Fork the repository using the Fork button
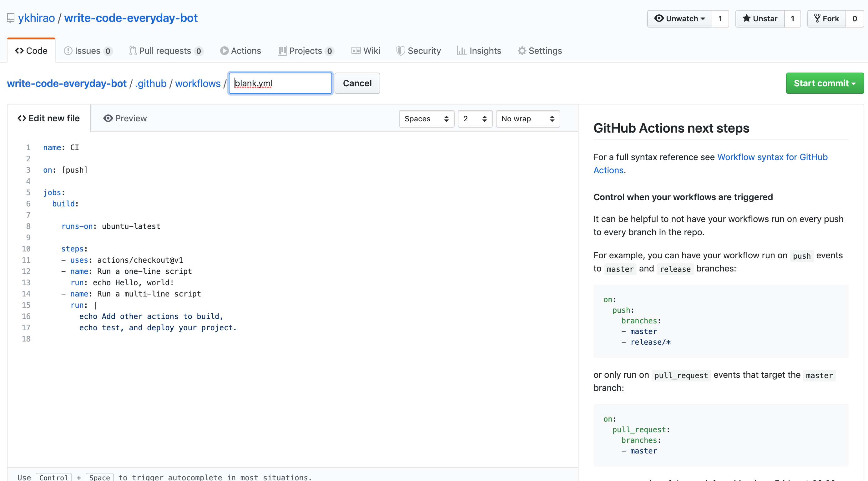868x481 pixels. [826, 18]
